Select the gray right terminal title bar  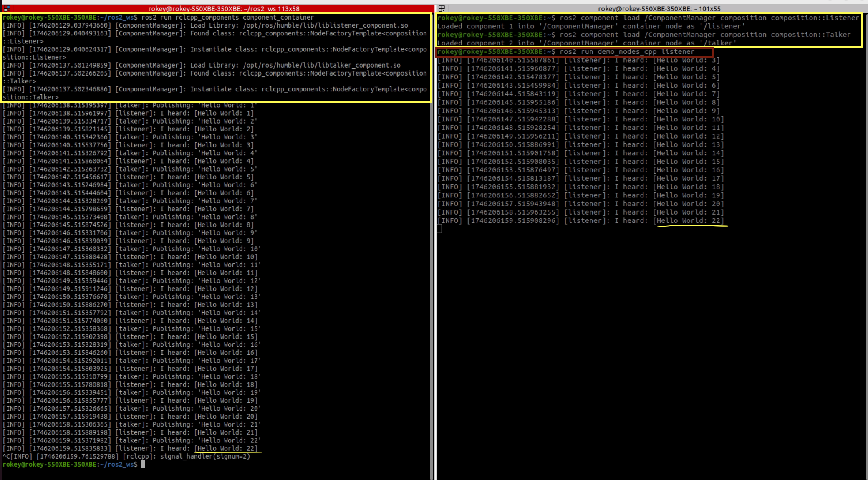tap(659, 8)
